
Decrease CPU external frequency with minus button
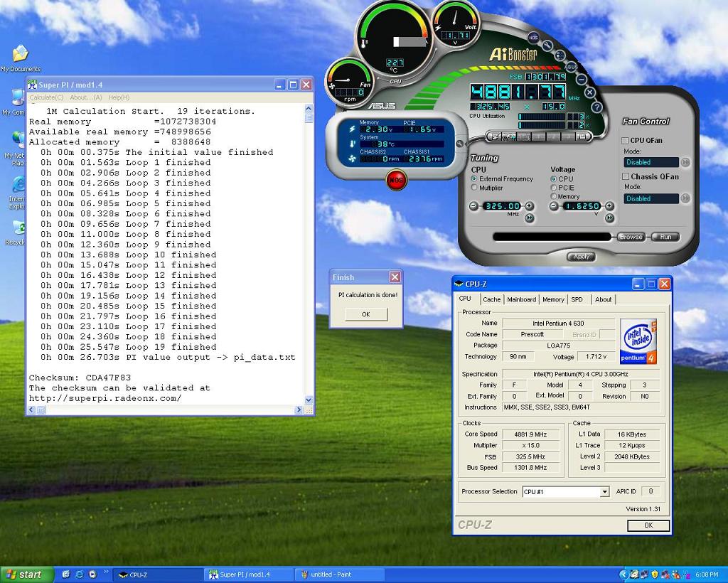(x=473, y=206)
